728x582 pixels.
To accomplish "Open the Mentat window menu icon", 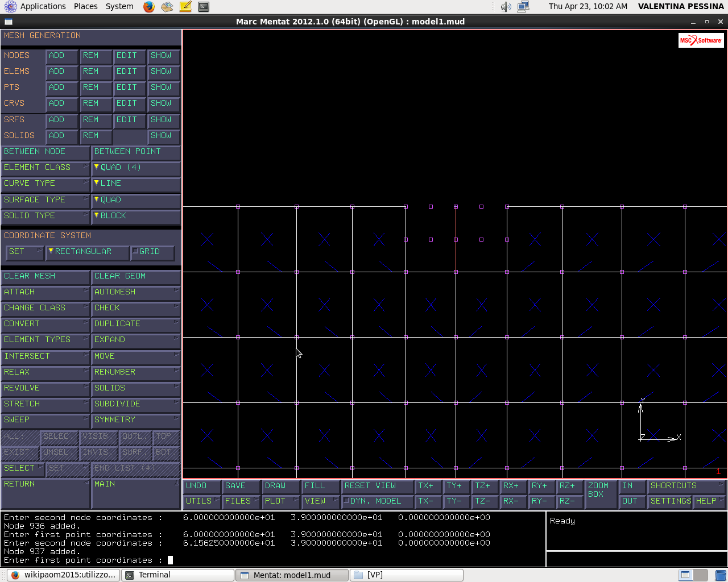I will coord(8,22).
